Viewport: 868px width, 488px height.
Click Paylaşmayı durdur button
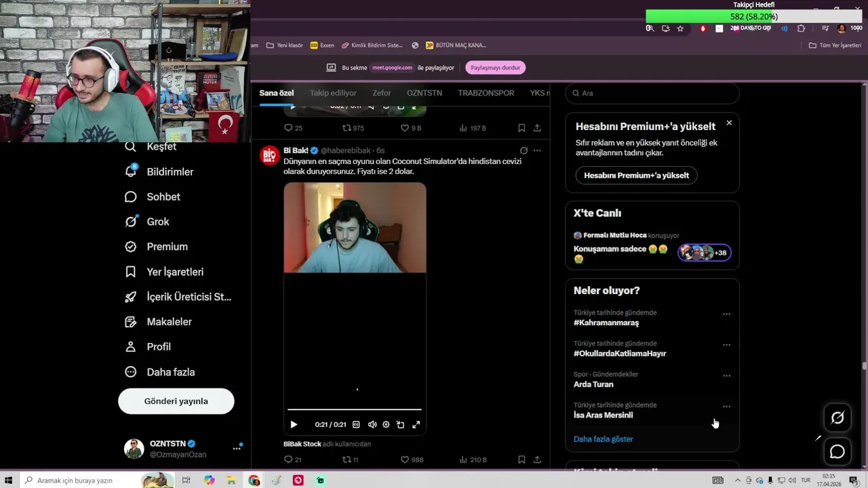click(495, 68)
